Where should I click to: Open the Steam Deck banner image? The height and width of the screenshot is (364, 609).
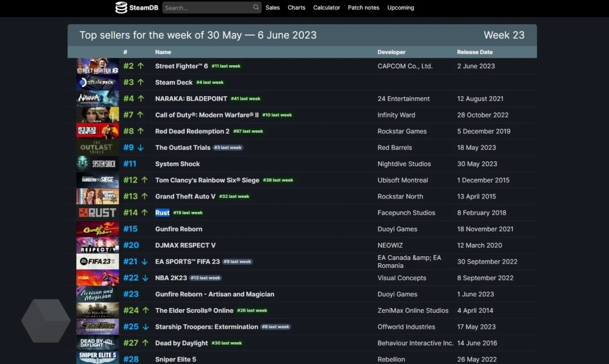pyautogui.click(x=97, y=83)
